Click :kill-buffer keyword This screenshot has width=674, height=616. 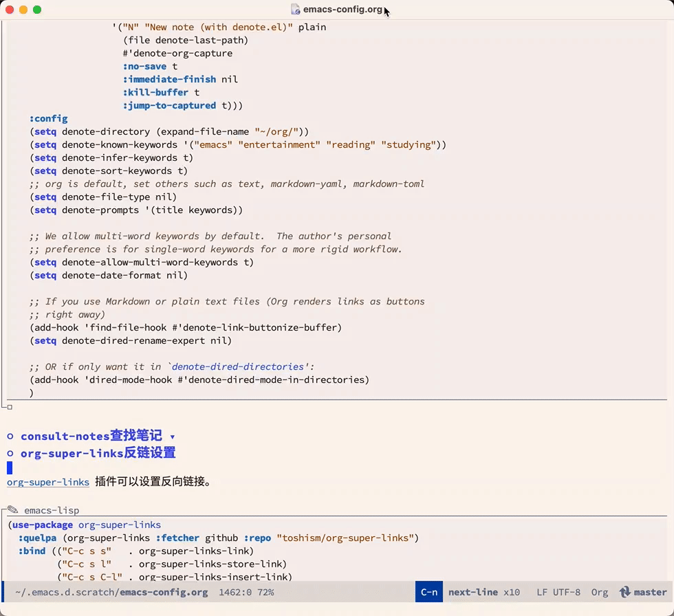point(155,92)
